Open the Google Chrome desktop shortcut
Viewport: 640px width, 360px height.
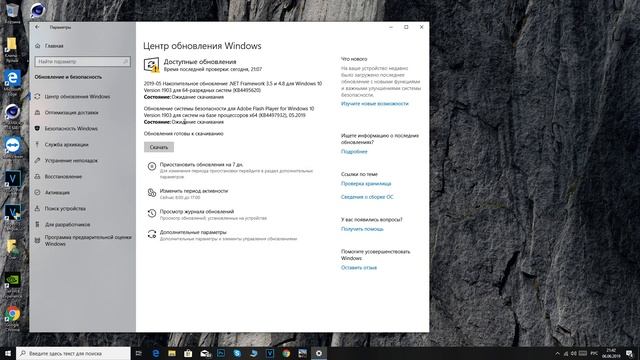click(x=13, y=318)
